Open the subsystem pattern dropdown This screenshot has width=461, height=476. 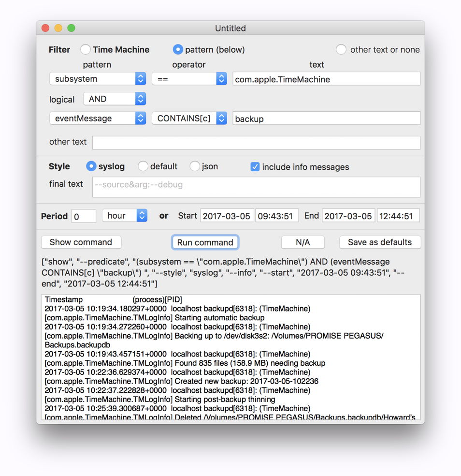[x=98, y=79]
